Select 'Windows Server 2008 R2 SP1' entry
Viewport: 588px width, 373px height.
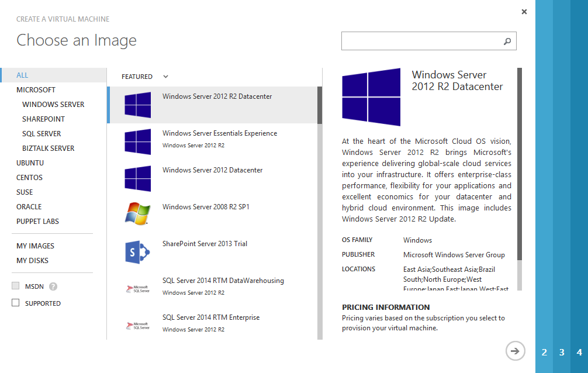tap(212, 215)
